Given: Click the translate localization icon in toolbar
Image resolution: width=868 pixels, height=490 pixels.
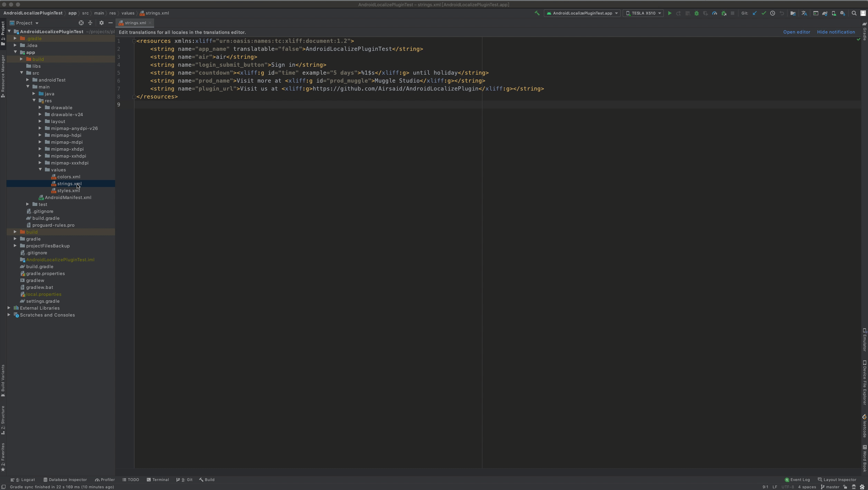Looking at the screenshot, I should point(804,13).
